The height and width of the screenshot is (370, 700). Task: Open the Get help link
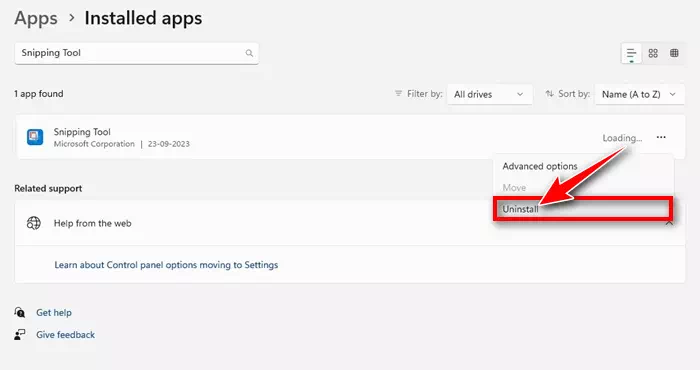(x=54, y=312)
